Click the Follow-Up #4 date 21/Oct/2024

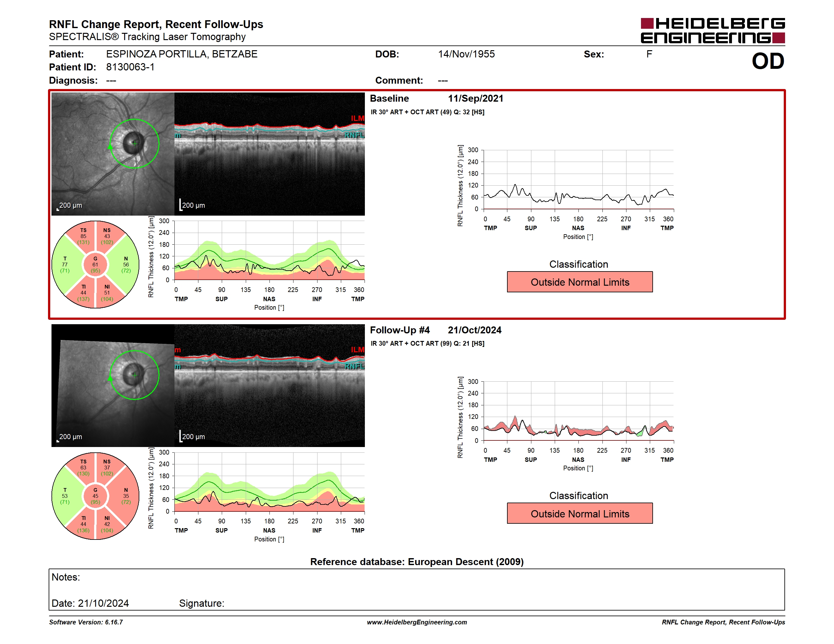pos(475,330)
